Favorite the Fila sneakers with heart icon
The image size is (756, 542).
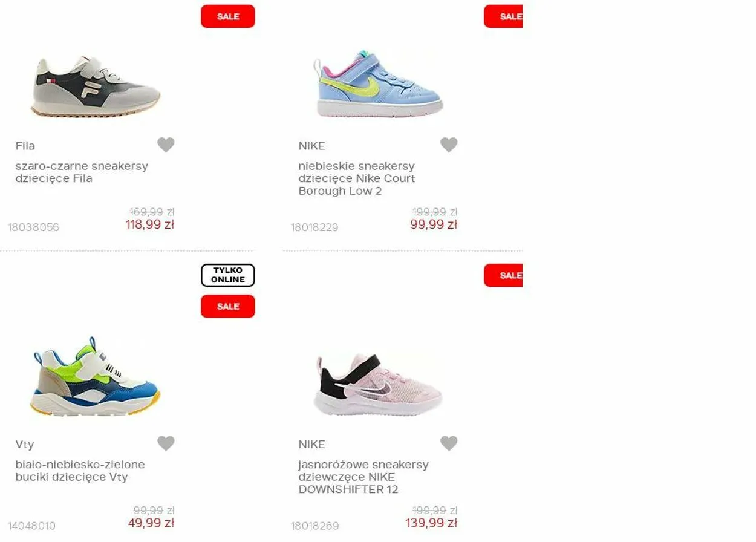[x=166, y=145]
